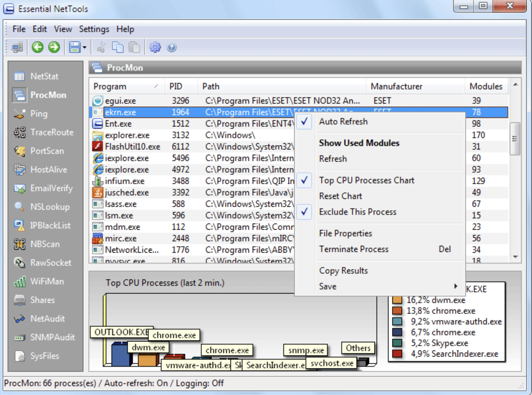Open the Edit menu
Image resolution: width=532 pixels, height=395 pixels.
pos(39,29)
